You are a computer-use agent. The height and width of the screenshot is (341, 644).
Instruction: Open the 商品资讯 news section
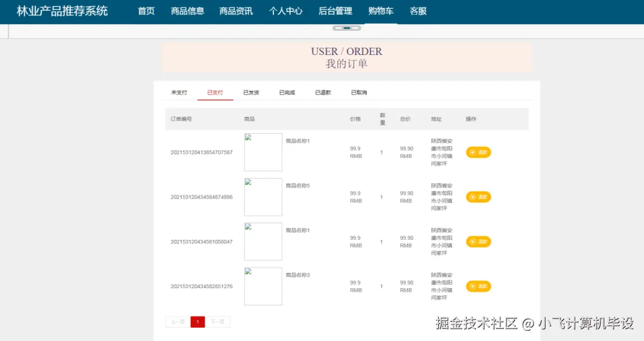(x=236, y=11)
